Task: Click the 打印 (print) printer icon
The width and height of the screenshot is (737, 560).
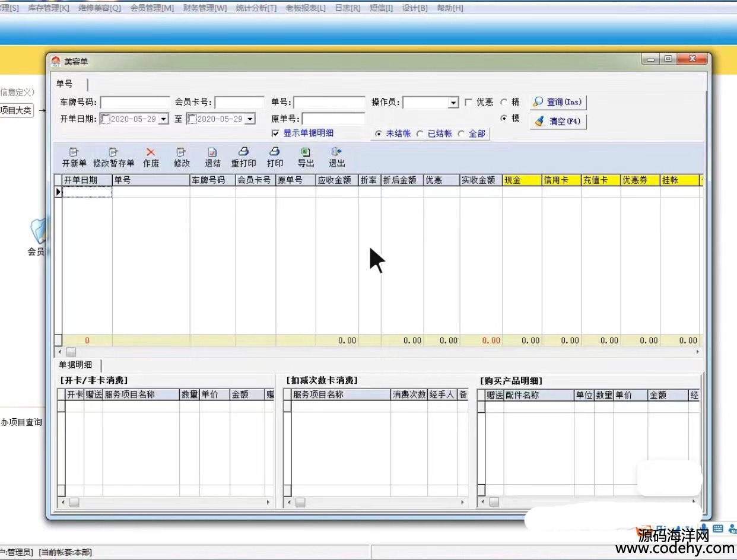Action: 274,152
